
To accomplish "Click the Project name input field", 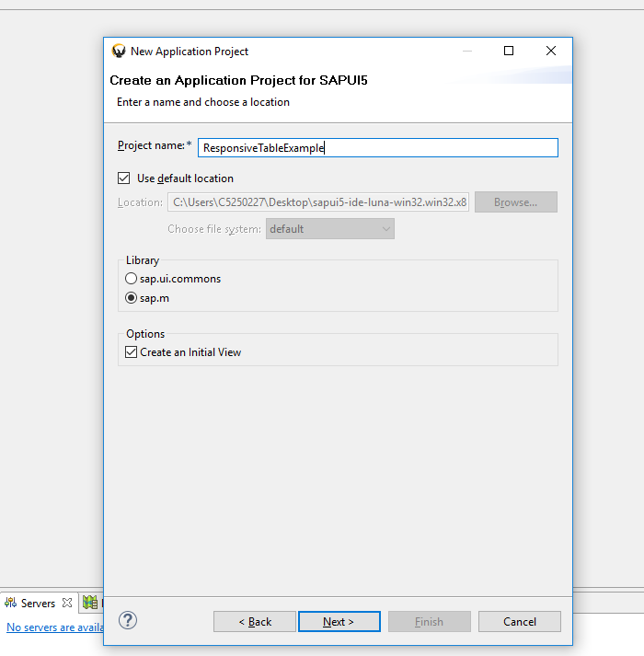I will [x=378, y=148].
